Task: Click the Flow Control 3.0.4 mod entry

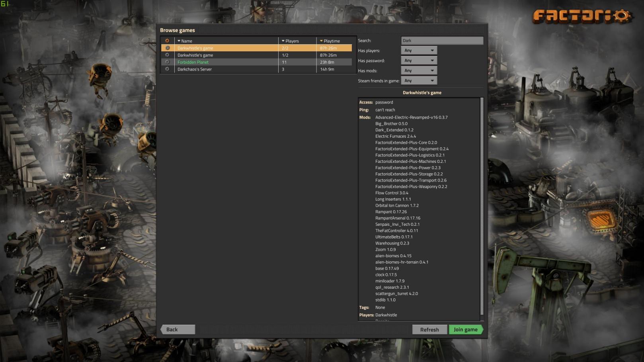Action: pyautogui.click(x=392, y=193)
